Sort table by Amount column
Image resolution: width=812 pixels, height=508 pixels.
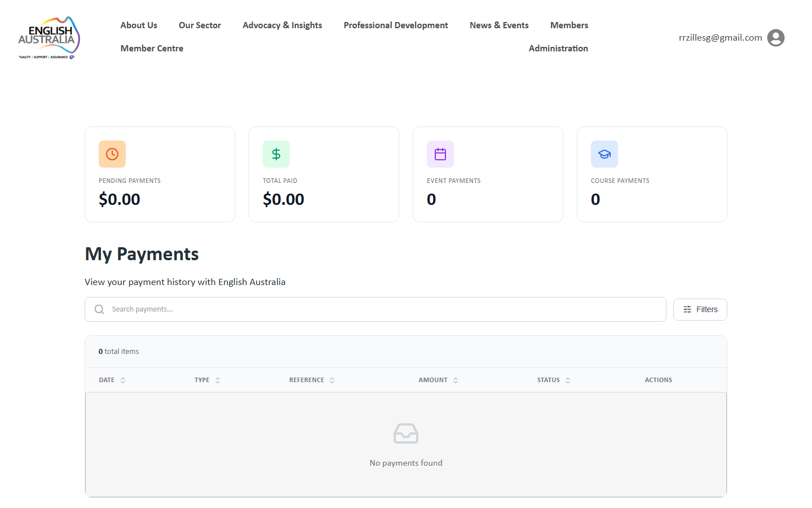438,380
